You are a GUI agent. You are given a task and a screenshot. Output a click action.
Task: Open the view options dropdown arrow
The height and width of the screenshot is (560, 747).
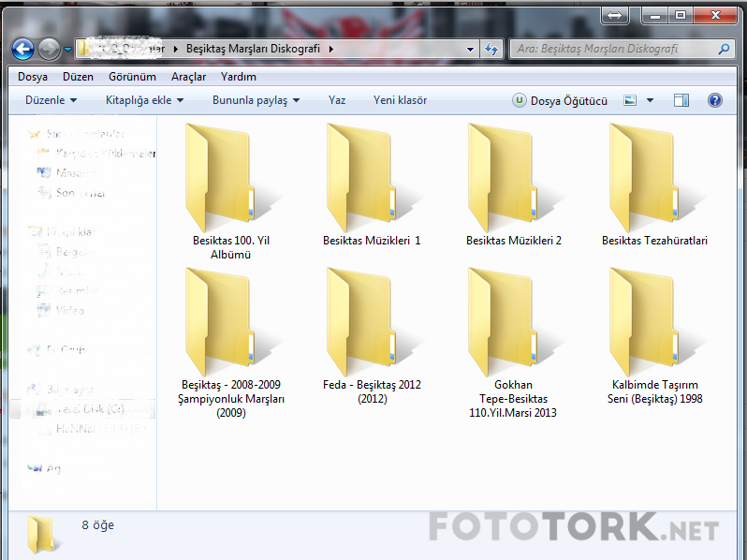coord(650,100)
